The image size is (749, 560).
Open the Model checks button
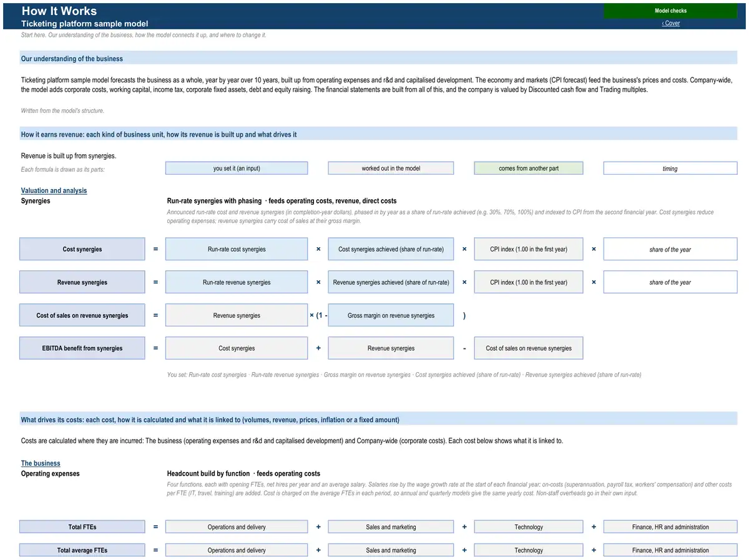pyautogui.click(x=670, y=11)
